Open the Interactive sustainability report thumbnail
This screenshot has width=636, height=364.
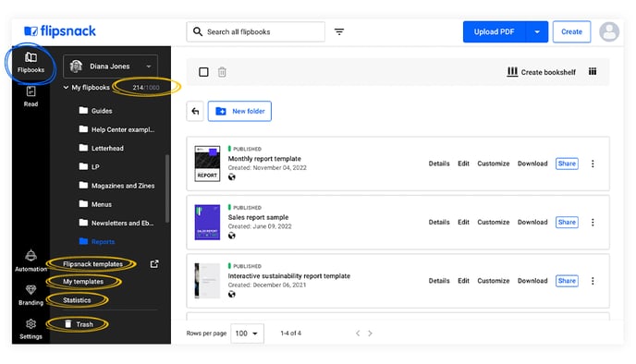coord(207,281)
